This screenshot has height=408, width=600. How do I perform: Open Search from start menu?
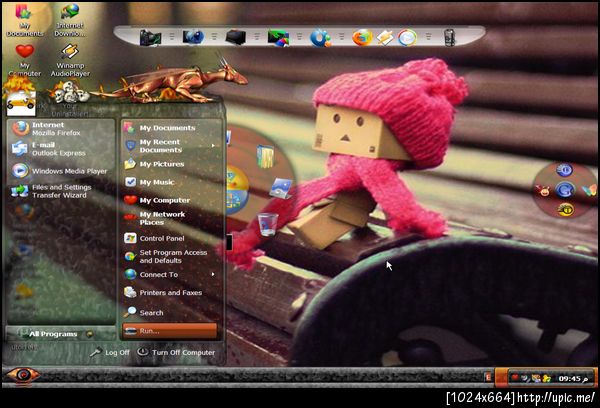[172, 312]
